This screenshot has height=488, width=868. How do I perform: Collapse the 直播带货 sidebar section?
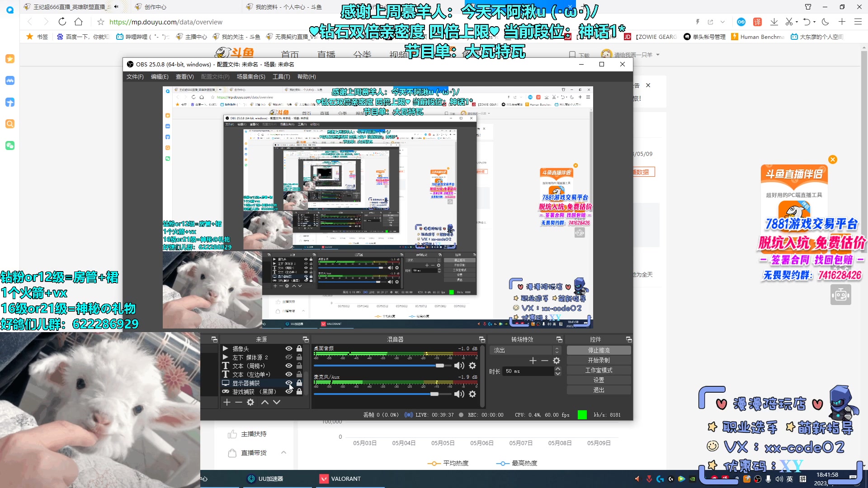pyautogui.click(x=283, y=452)
